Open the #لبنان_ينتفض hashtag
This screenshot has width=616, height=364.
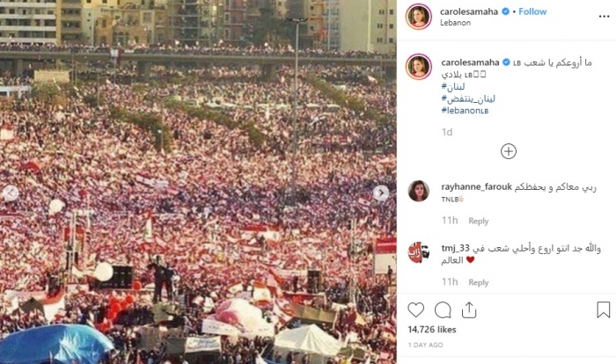point(468,98)
